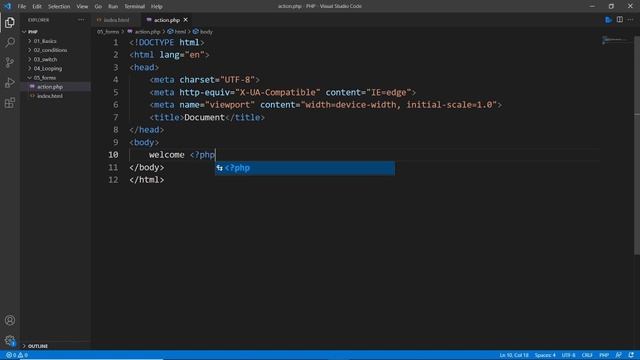Viewport: 640px width, 360px height.
Task: Expand the Outline section
Action: point(38,346)
